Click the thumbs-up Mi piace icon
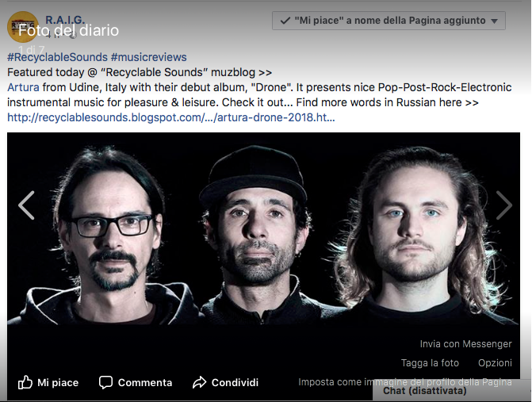Viewport: 532px width, 402px height. [25, 382]
